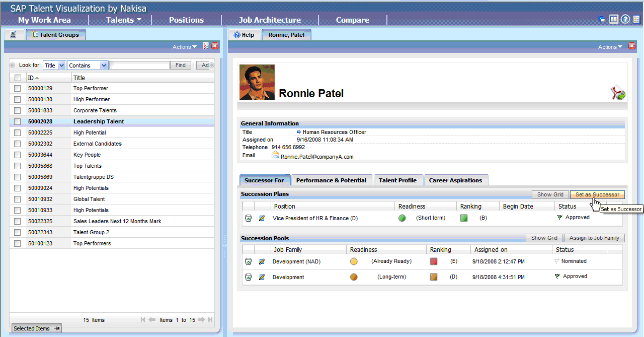
Task: Open the Contains operator dropdown
Action: click(88, 65)
